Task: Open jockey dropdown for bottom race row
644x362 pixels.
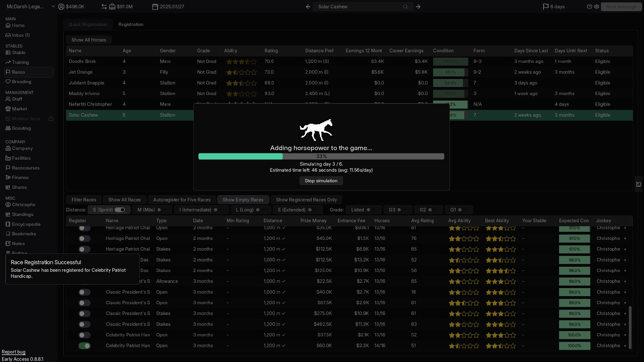Action: click(x=625, y=346)
